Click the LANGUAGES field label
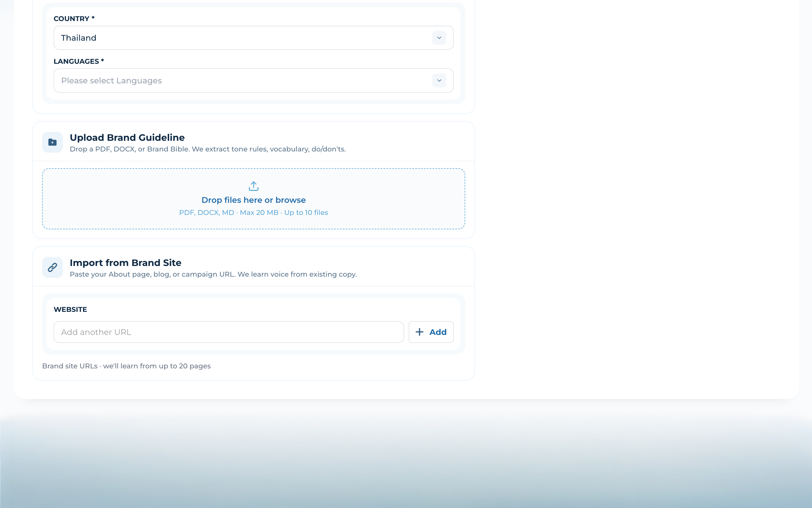This screenshot has width=812, height=508. coord(79,61)
